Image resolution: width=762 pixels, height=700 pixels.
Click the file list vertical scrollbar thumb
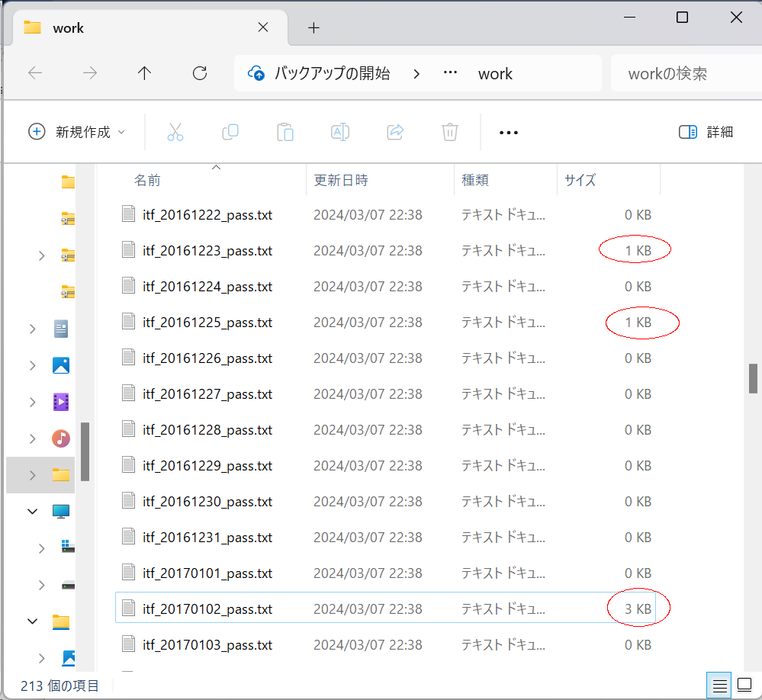[x=753, y=378]
